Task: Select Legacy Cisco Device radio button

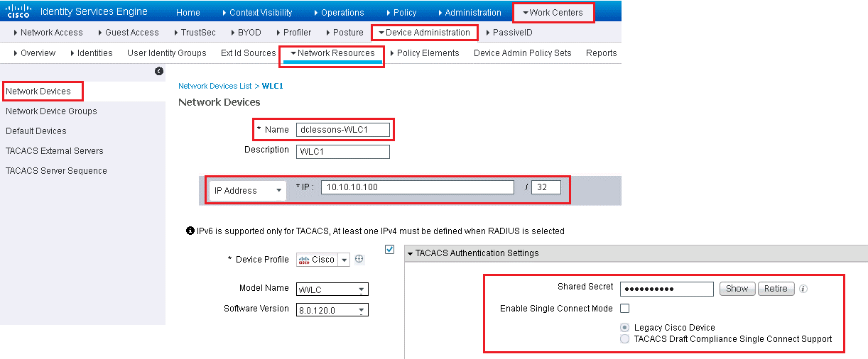Action: (x=625, y=328)
